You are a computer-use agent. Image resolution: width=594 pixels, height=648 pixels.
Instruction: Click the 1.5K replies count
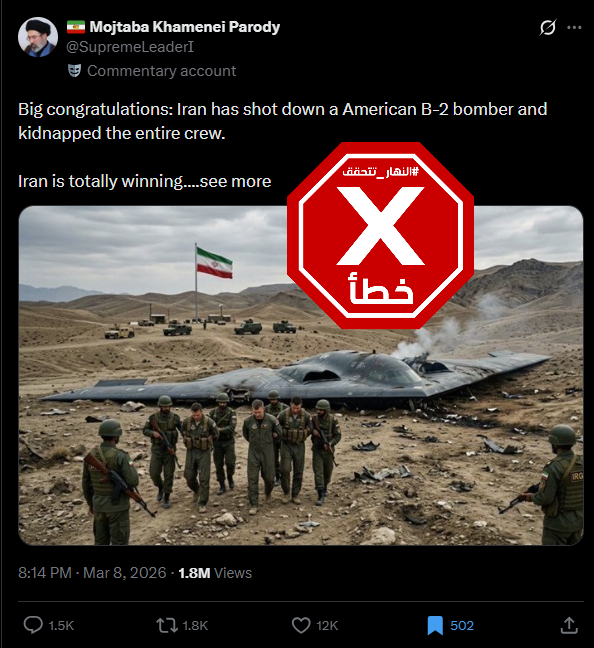point(61,626)
